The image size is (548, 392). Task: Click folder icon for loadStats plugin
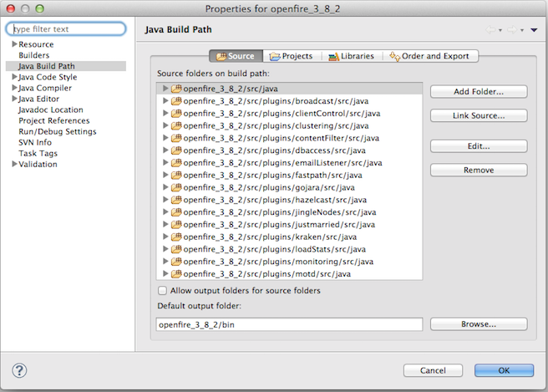pos(176,249)
